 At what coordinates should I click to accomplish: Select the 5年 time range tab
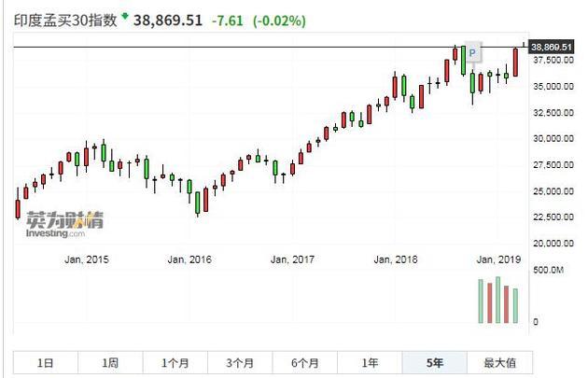tap(435, 363)
